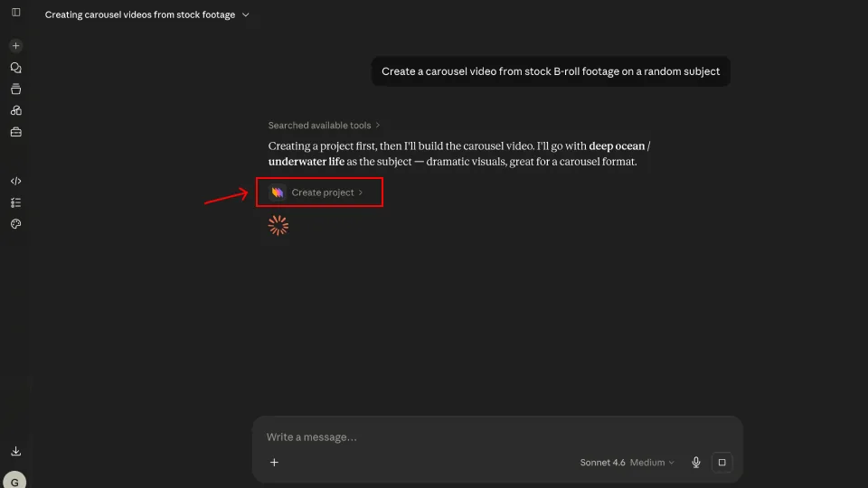
Task: Open the code brackets icon in the sidebar
Action: 16,181
